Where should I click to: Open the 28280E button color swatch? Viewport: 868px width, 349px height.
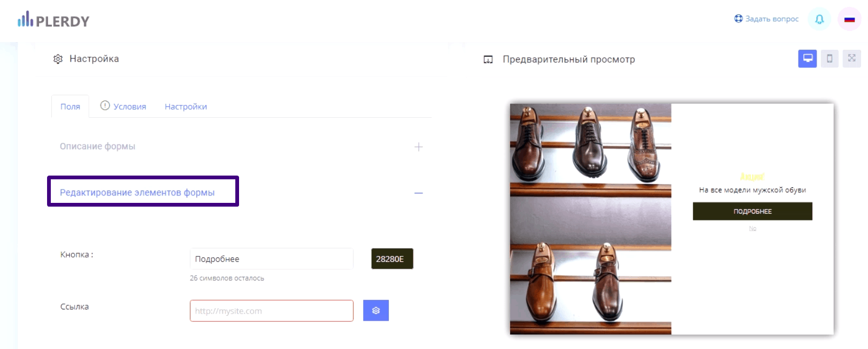tap(391, 259)
